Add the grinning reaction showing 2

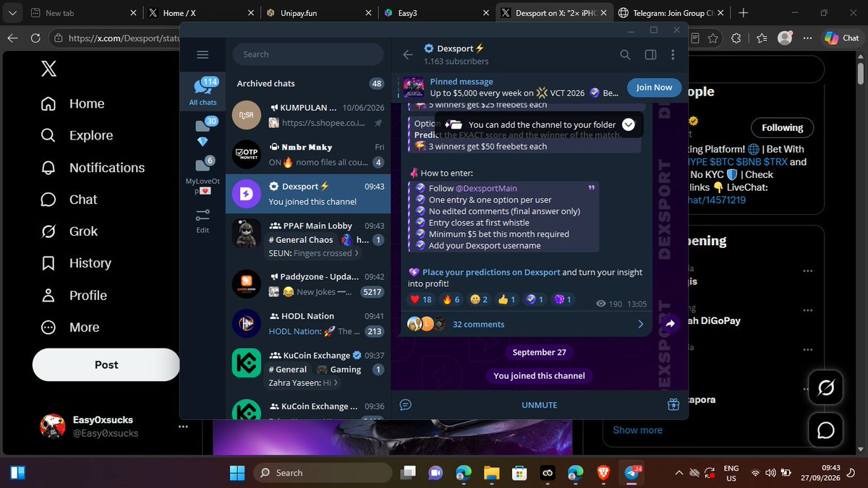click(x=480, y=299)
